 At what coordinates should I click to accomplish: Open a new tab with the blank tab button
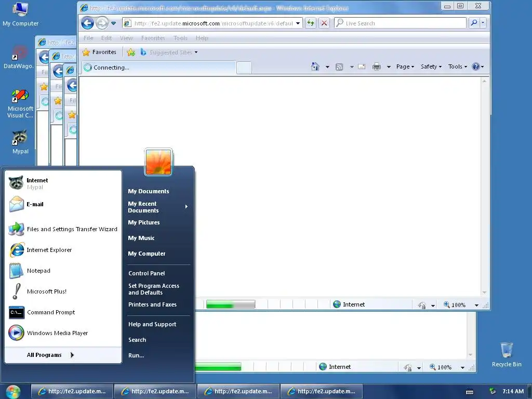[x=244, y=68]
